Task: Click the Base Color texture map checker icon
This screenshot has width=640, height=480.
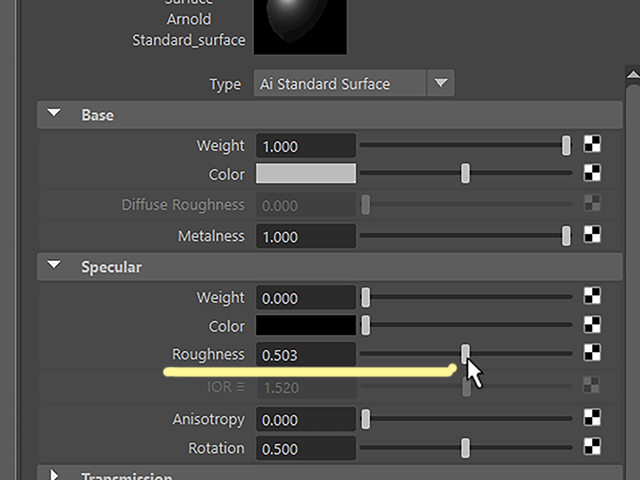Action: click(x=592, y=173)
